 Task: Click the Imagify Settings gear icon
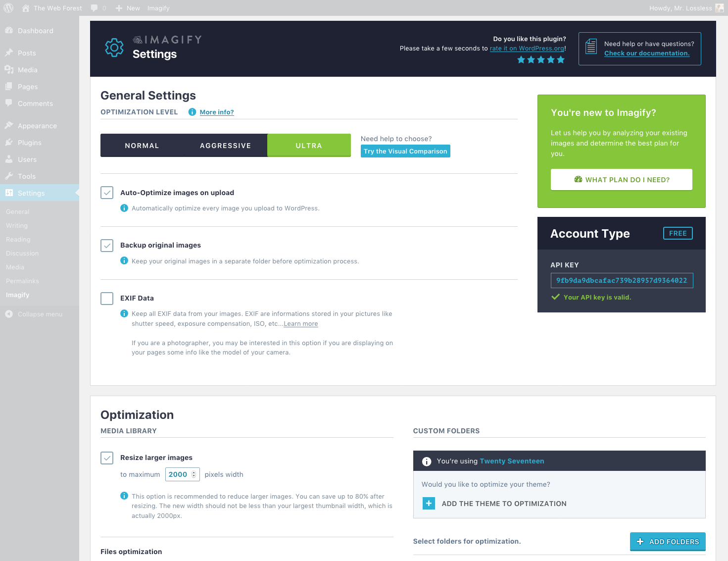coord(114,48)
